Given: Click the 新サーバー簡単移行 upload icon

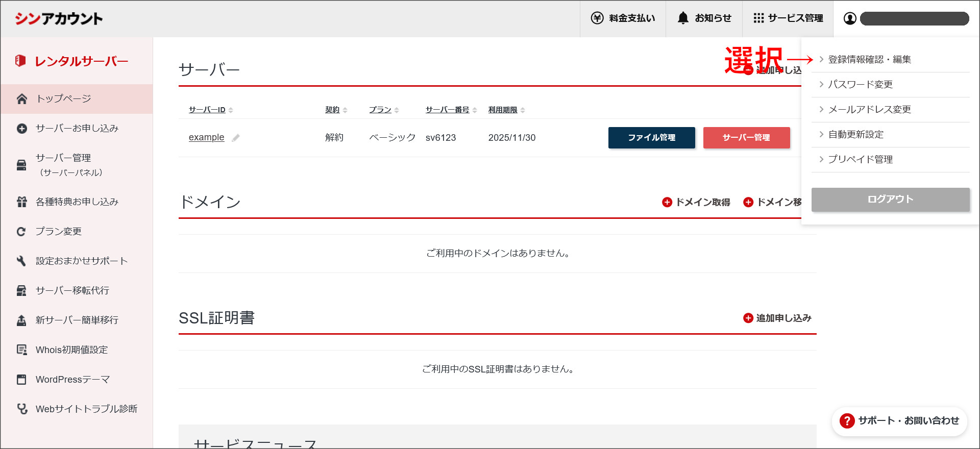Looking at the screenshot, I should pyautogui.click(x=21, y=320).
